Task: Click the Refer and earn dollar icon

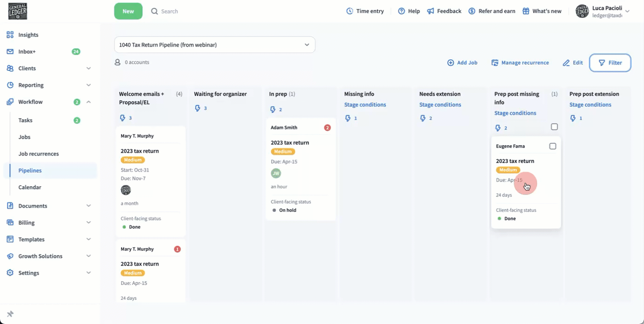Action: [x=472, y=11]
